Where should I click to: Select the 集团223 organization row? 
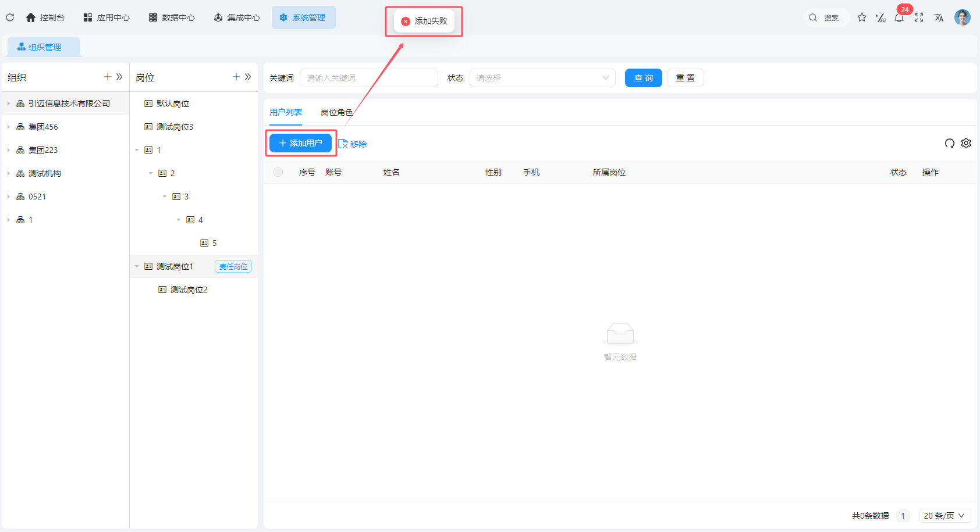click(x=65, y=150)
